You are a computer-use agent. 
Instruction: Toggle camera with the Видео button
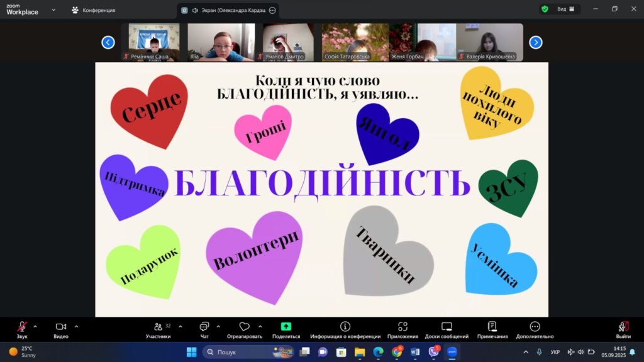pos(61,327)
